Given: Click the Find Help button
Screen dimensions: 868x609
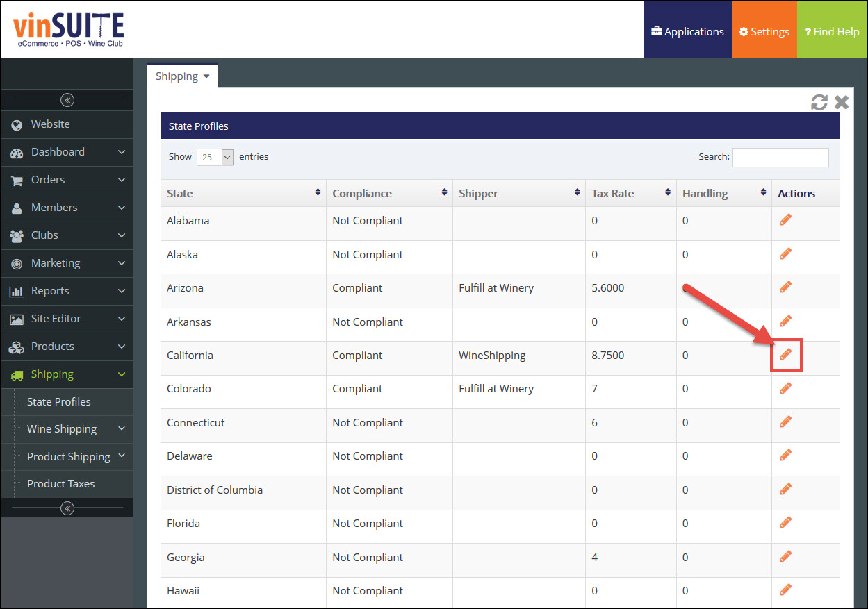Looking at the screenshot, I should [x=832, y=31].
